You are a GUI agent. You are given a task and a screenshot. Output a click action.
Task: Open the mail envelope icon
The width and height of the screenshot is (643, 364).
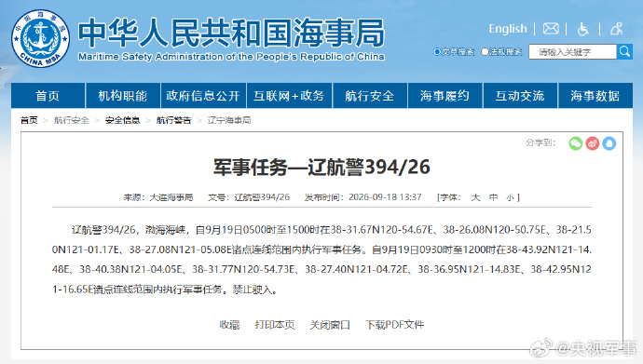click(551, 29)
